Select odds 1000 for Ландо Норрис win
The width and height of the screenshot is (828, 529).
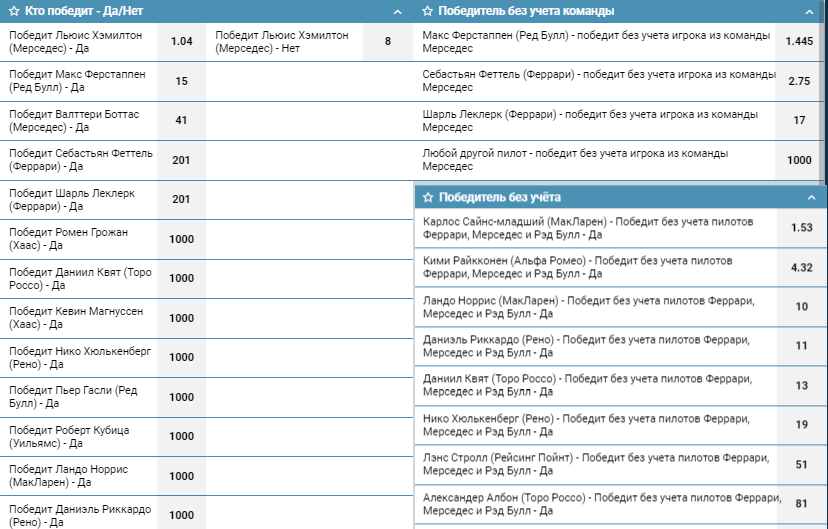[x=182, y=476]
